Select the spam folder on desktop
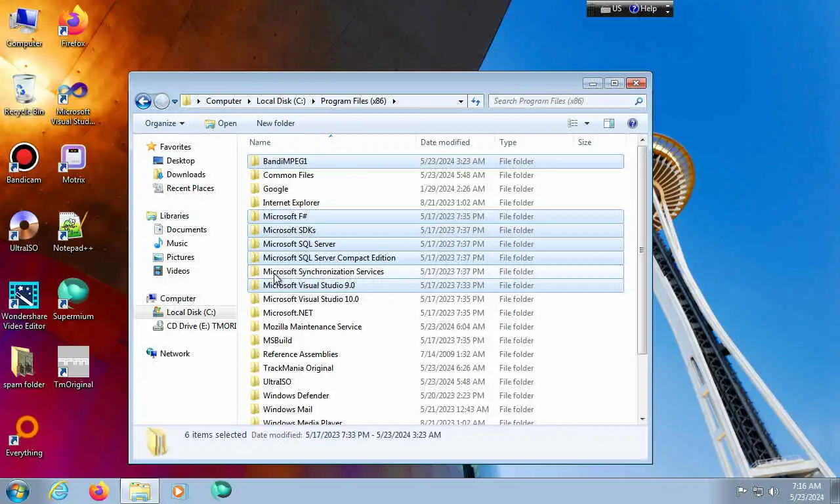Image resolution: width=840 pixels, height=504 pixels. [x=24, y=369]
